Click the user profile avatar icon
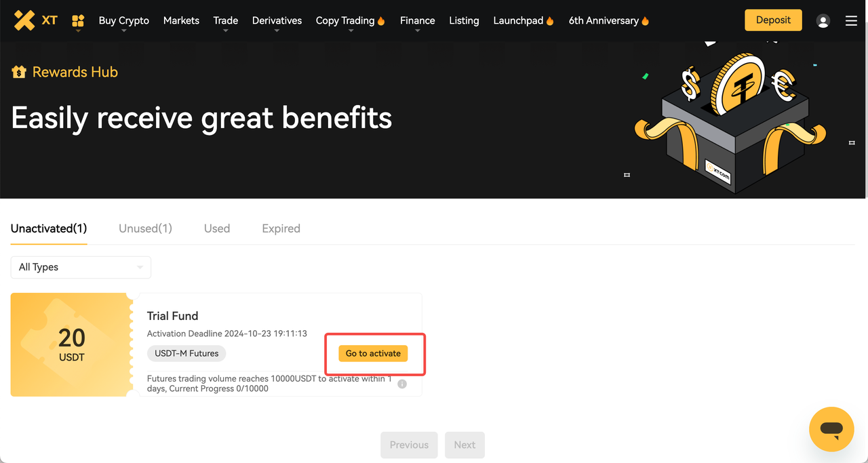The width and height of the screenshot is (868, 463). tap(823, 21)
